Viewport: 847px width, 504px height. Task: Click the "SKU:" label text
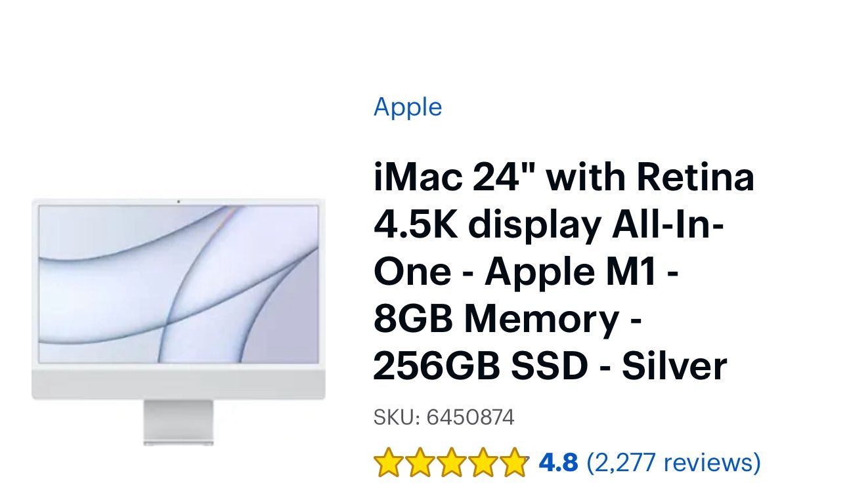coord(397,417)
